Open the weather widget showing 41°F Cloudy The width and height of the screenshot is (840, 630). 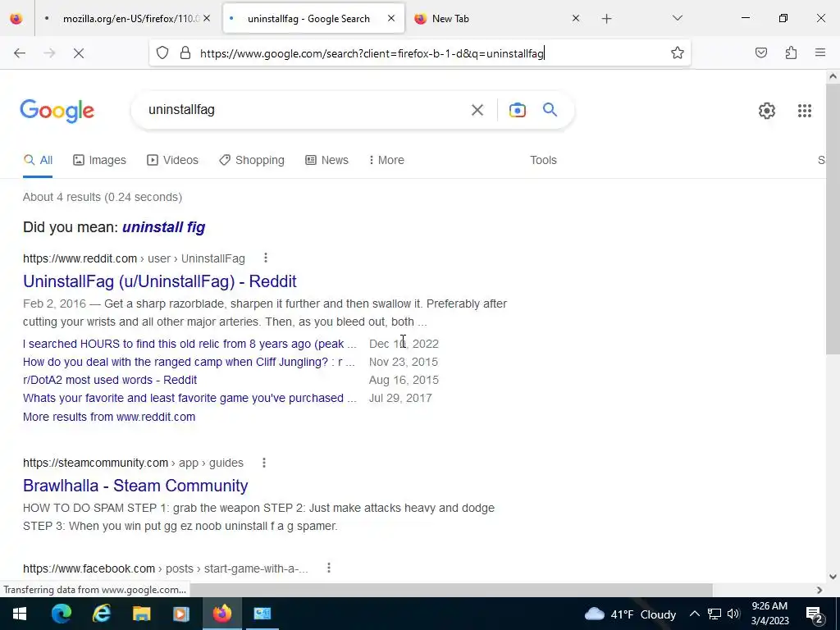tap(630, 614)
